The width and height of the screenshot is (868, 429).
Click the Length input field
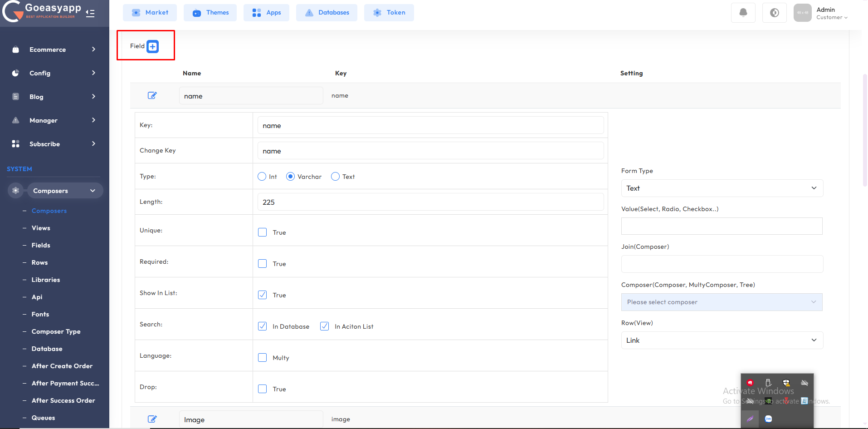pos(430,202)
